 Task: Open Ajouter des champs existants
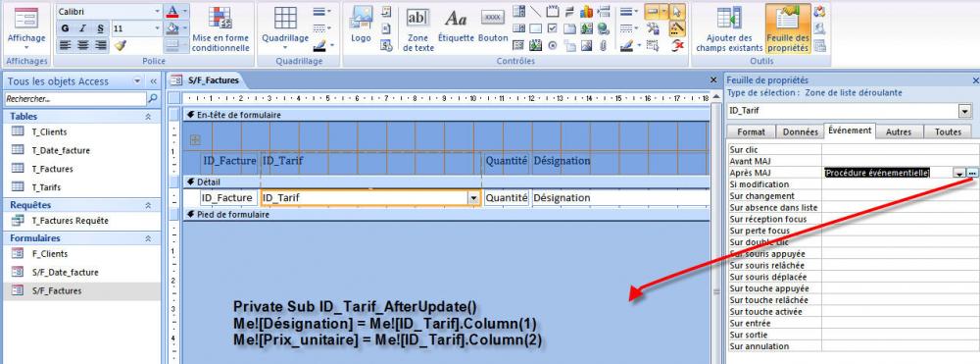pyautogui.click(x=729, y=28)
